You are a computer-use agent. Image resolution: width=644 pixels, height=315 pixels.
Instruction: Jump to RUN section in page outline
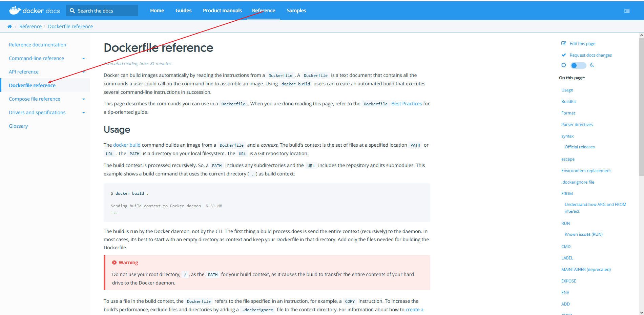point(565,224)
